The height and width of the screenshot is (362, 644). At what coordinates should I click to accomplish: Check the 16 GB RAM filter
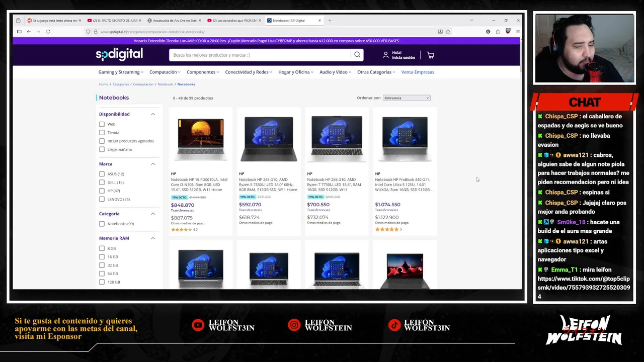click(102, 257)
